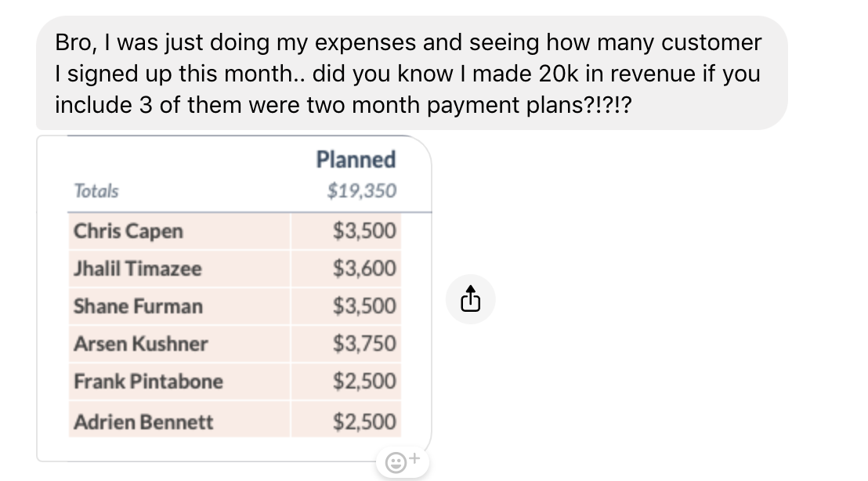Click the $19,350 total amount
868x481 pixels.
tap(361, 191)
